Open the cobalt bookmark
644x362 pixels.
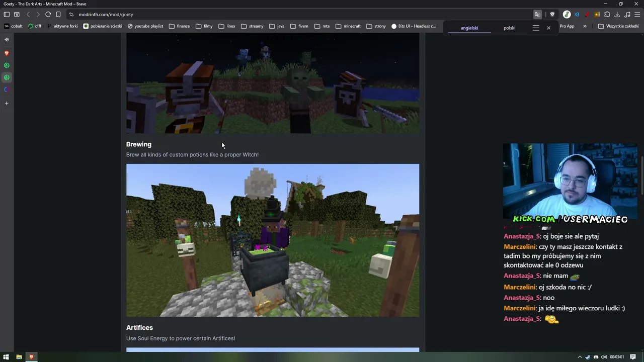tap(13, 26)
